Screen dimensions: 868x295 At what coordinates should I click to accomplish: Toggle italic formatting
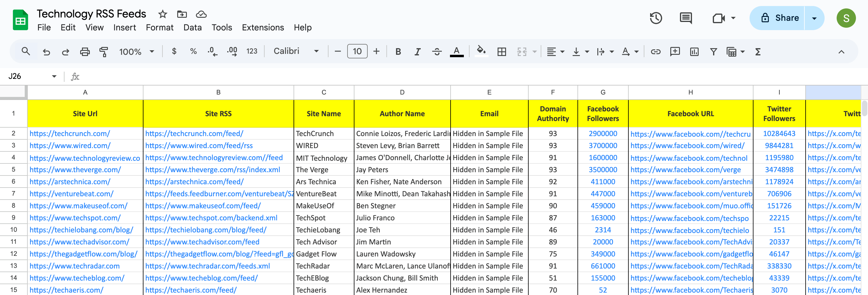(417, 51)
